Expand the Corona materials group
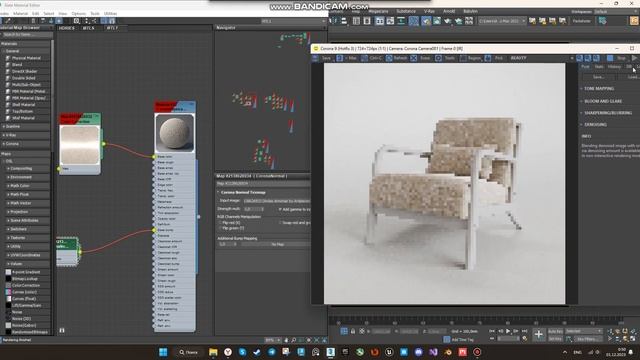The image size is (640, 360). click(x=12, y=144)
